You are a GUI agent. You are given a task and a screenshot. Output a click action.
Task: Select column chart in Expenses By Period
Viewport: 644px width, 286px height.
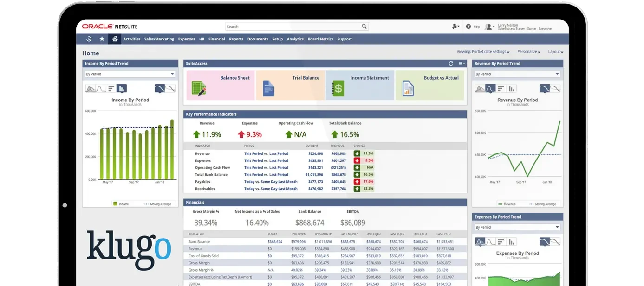click(x=511, y=241)
